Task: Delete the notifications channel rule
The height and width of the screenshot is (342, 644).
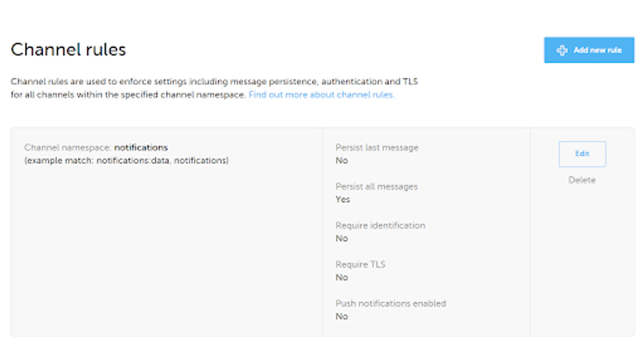Action: [582, 180]
